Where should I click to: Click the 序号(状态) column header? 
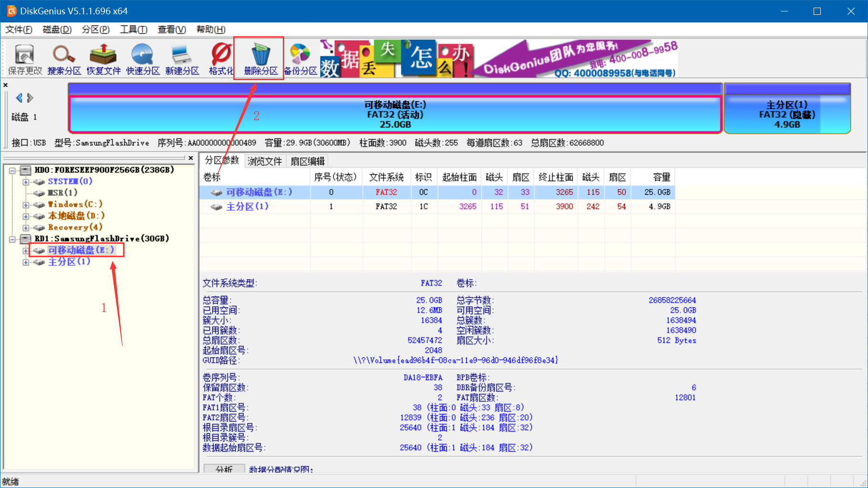(x=336, y=177)
